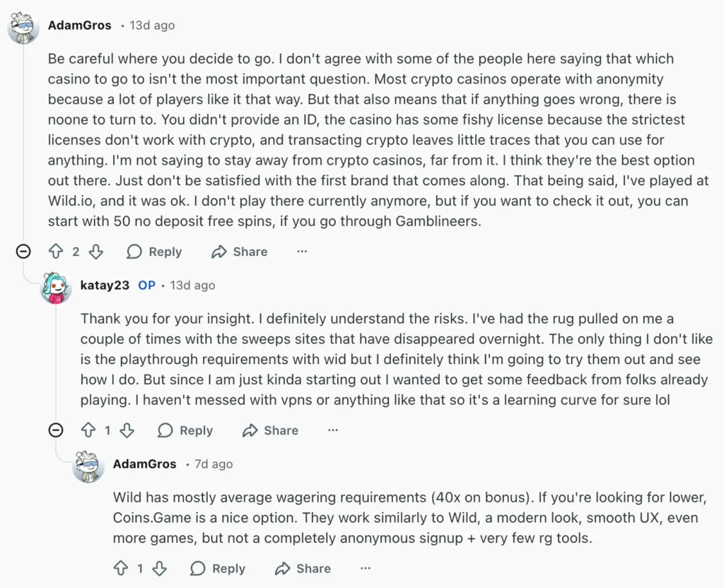Share katay23's reply
Image resolution: width=724 pixels, height=588 pixels.
point(271,430)
